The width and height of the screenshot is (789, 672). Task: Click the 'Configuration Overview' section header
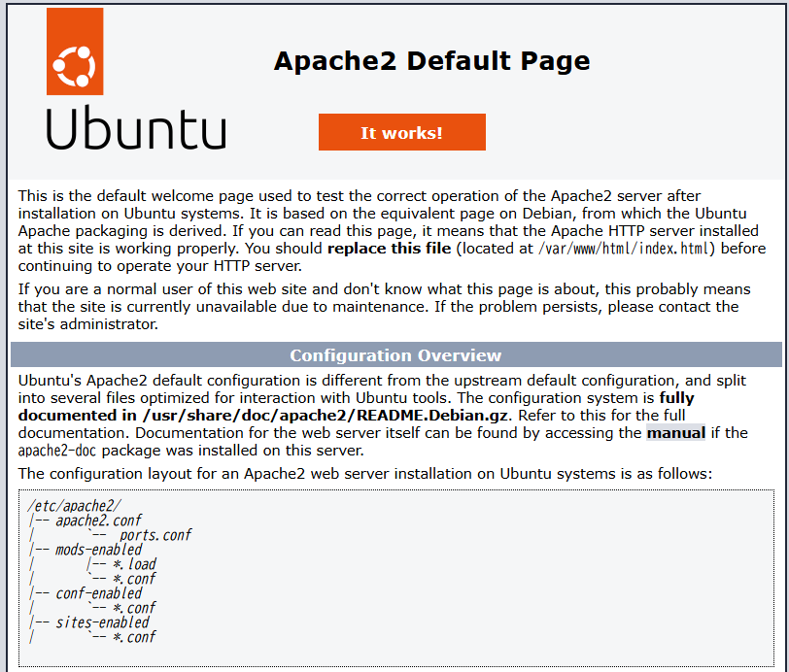396,355
